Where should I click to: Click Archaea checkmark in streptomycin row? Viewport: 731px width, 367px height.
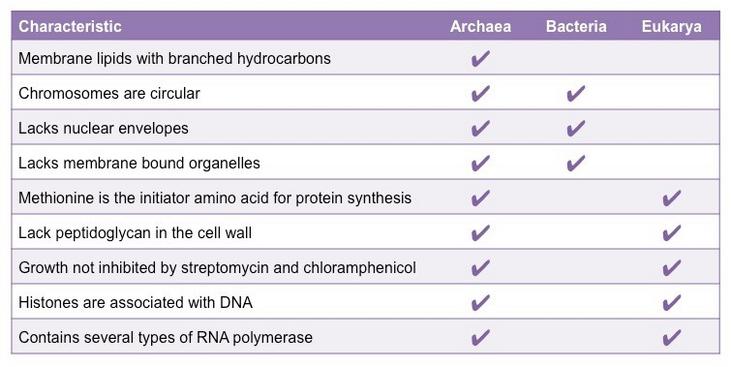[x=480, y=268]
